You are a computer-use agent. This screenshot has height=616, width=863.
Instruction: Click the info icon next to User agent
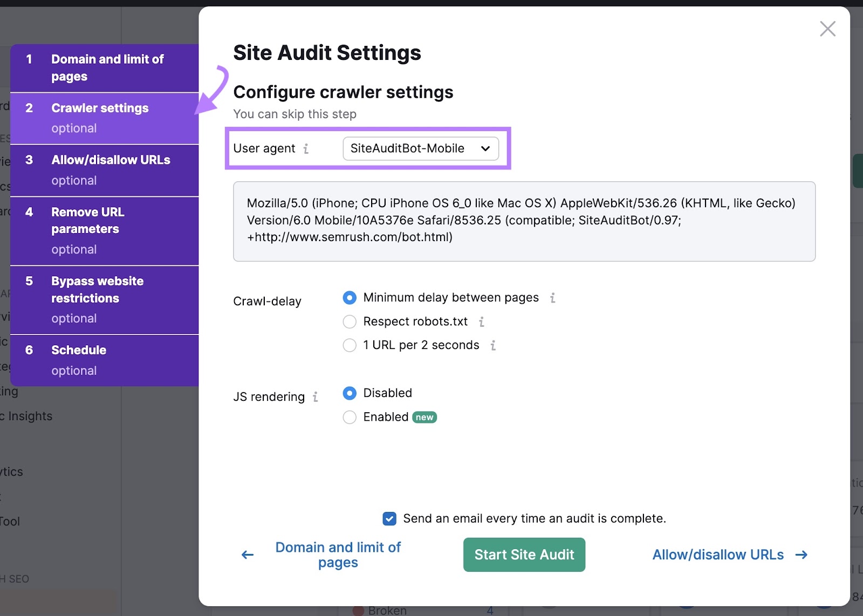tap(307, 149)
